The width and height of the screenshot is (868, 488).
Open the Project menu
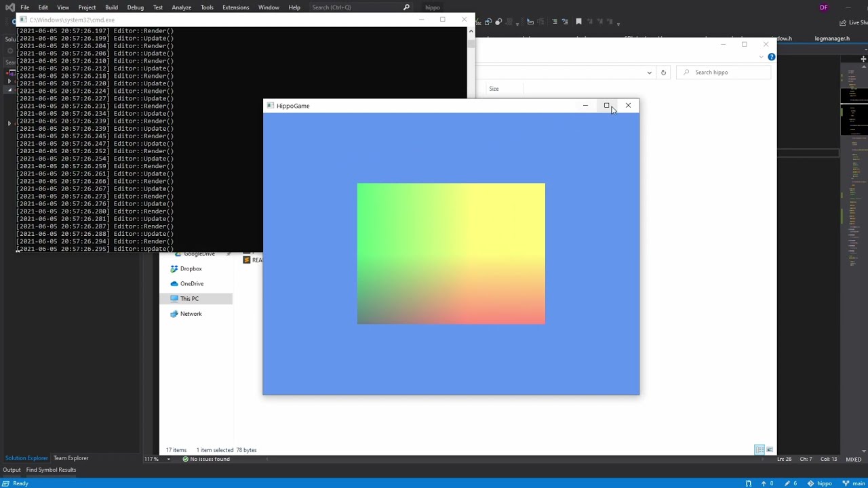click(87, 7)
